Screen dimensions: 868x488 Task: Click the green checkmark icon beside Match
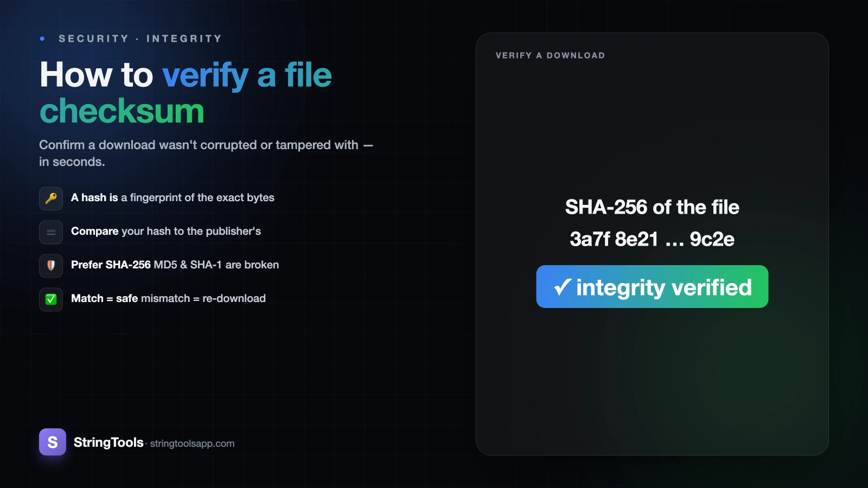51,299
